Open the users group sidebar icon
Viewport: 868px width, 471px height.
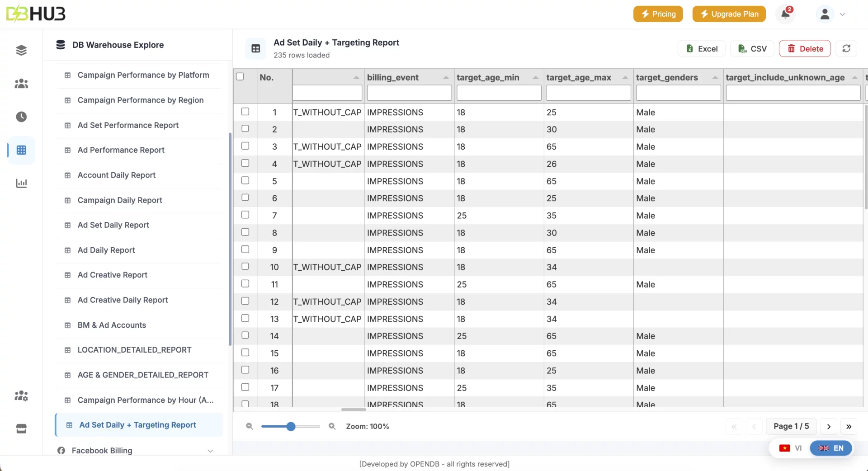click(21, 84)
